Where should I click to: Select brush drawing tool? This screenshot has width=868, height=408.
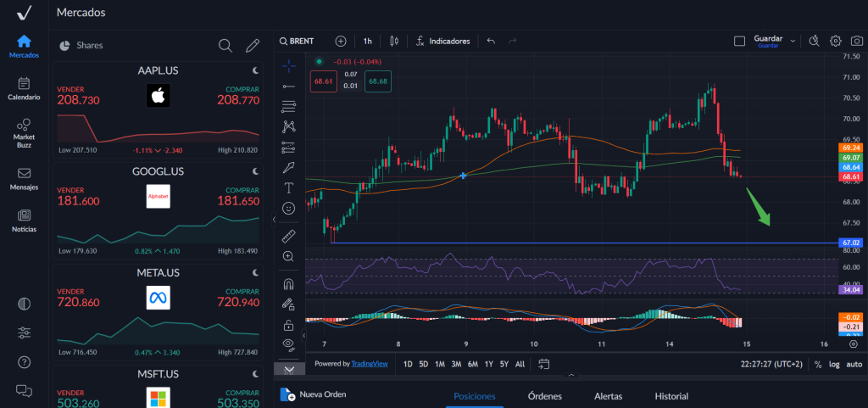click(288, 167)
